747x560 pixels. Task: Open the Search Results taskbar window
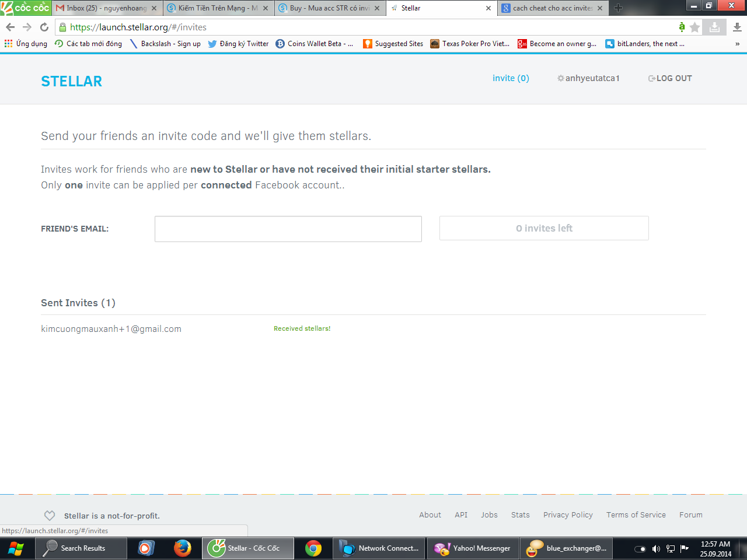81,548
